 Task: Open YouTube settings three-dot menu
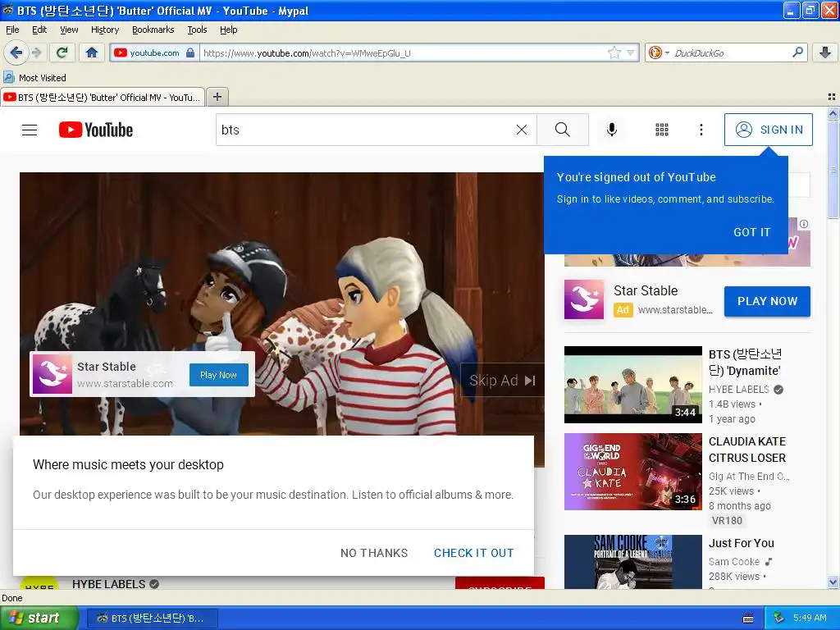pos(701,130)
